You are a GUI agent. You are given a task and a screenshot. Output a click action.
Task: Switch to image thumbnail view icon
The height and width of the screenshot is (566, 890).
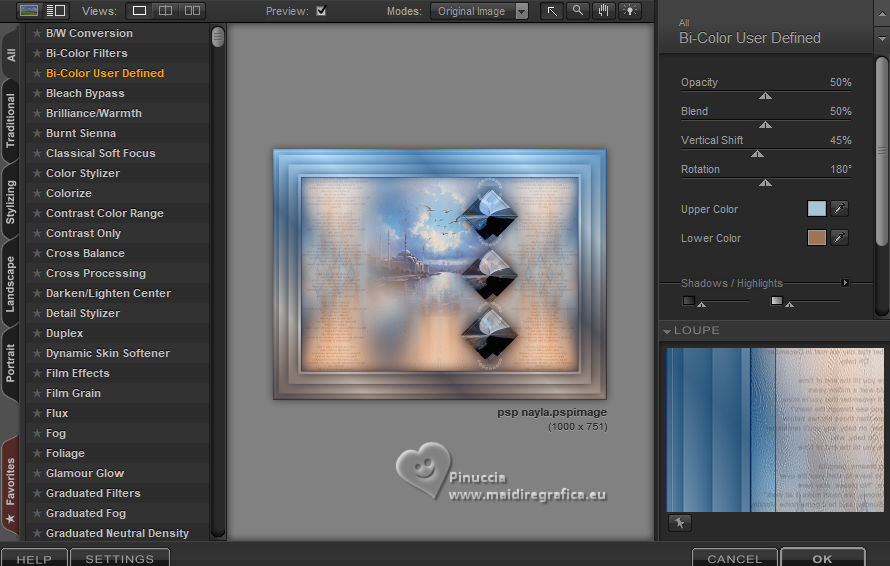point(28,10)
